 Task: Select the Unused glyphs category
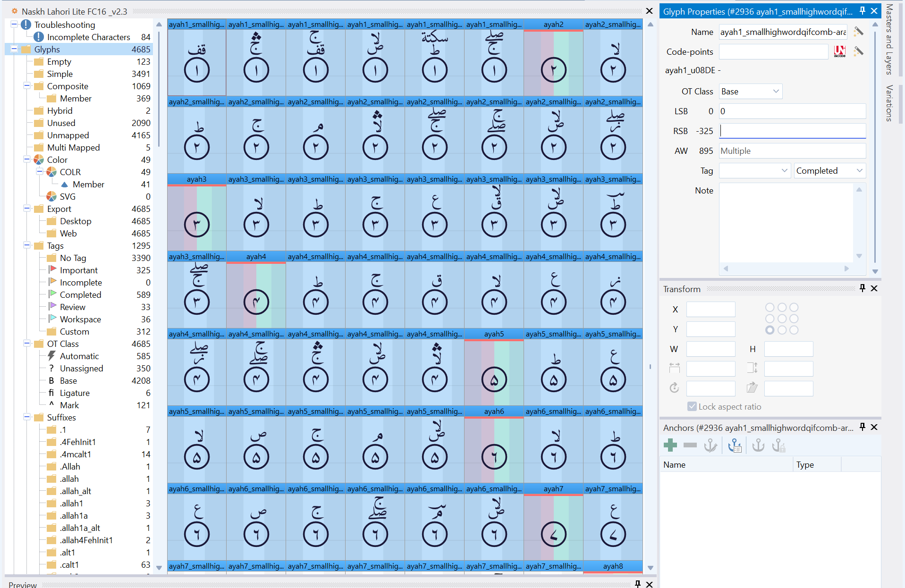coord(61,123)
